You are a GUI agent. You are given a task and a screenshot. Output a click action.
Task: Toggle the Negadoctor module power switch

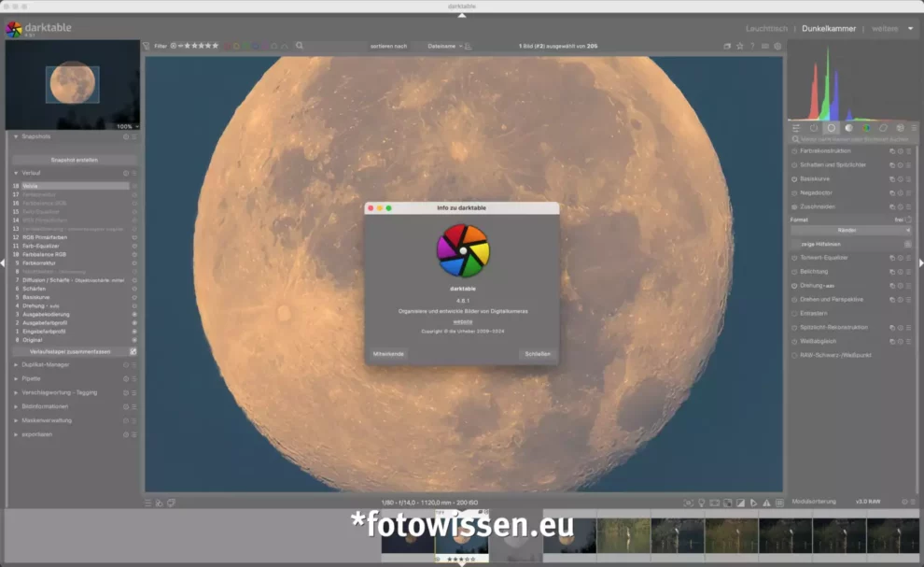794,193
